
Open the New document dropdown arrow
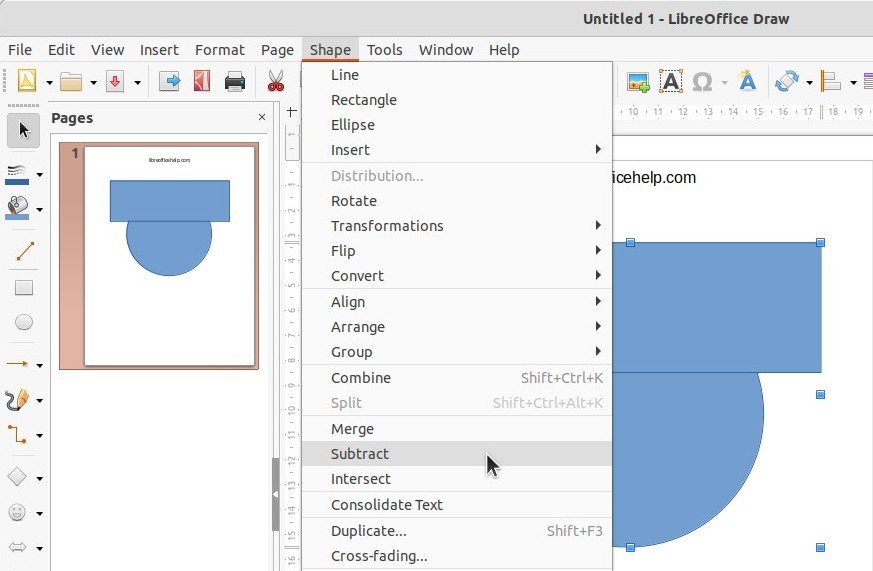click(x=49, y=83)
